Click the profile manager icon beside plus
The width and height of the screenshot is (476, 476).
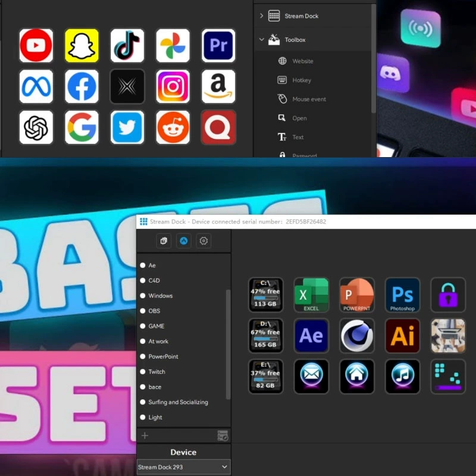pyautogui.click(x=223, y=436)
